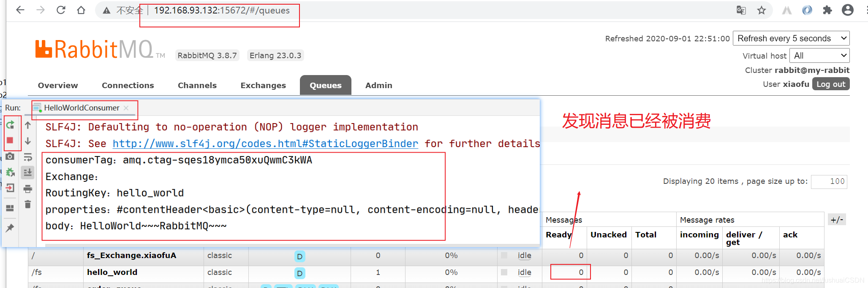Viewport: 868px width, 288px height.
Task: Open the browser home page
Action: point(81,10)
